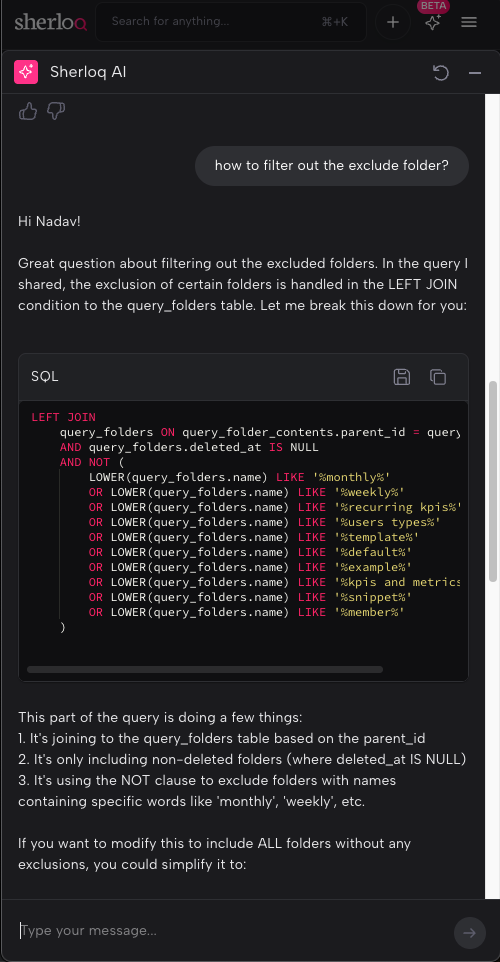Image resolution: width=500 pixels, height=962 pixels.
Task: Click the '%example%' SQL line
Action: point(250,567)
